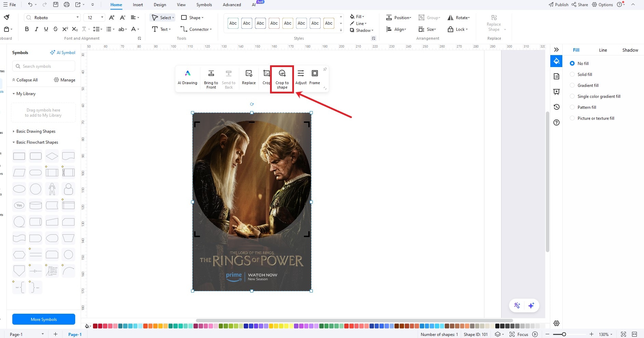This screenshot has width=644, height=338.
Task: Decrease font size icon
Action: click(122, 17)
